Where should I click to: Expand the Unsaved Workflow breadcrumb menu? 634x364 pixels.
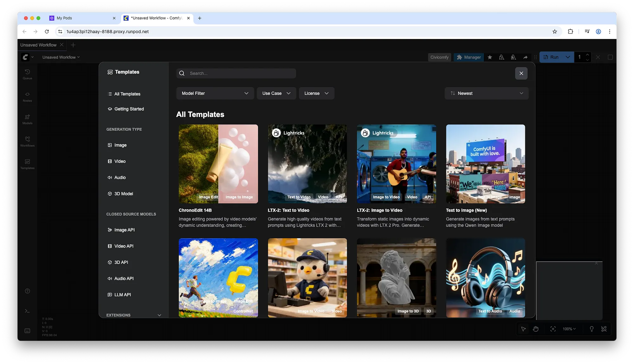[x=61, y=57]
